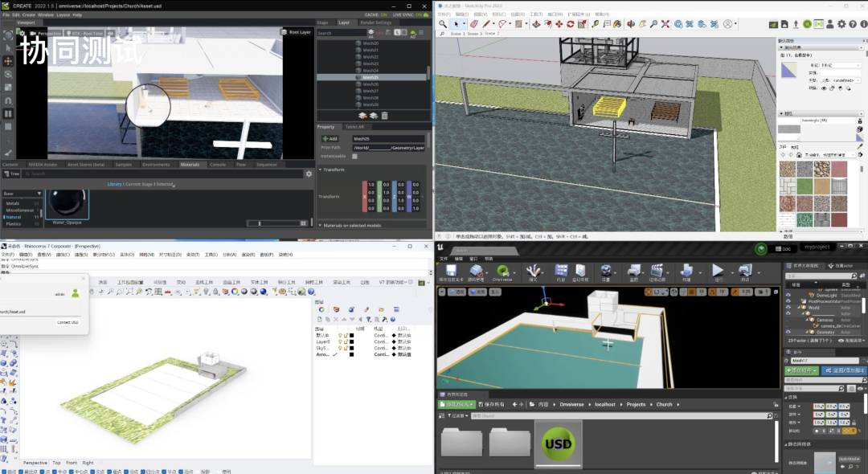Switch to the Stage tab in Omniverse Create

click(x=322, y=22)
